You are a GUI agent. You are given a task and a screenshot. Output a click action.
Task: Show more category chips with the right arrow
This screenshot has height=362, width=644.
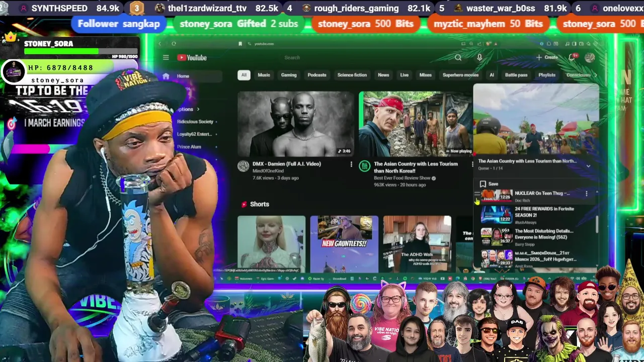point(595,75)
